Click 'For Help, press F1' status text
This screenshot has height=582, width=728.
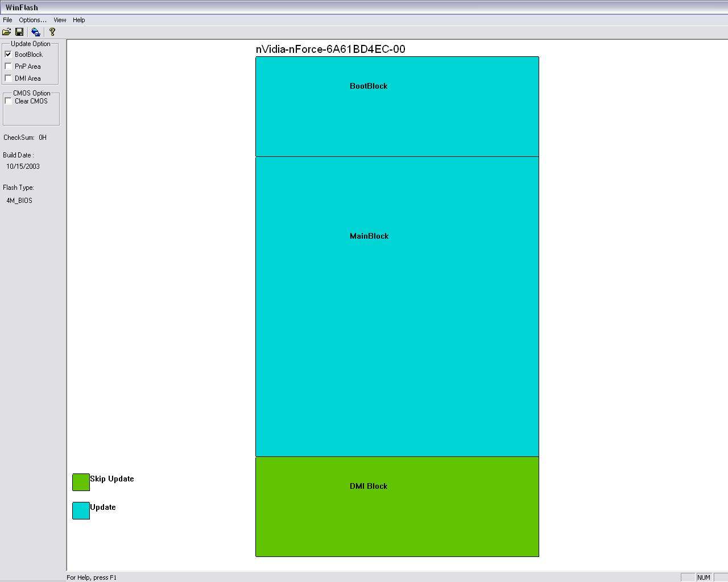coord(92,577)
